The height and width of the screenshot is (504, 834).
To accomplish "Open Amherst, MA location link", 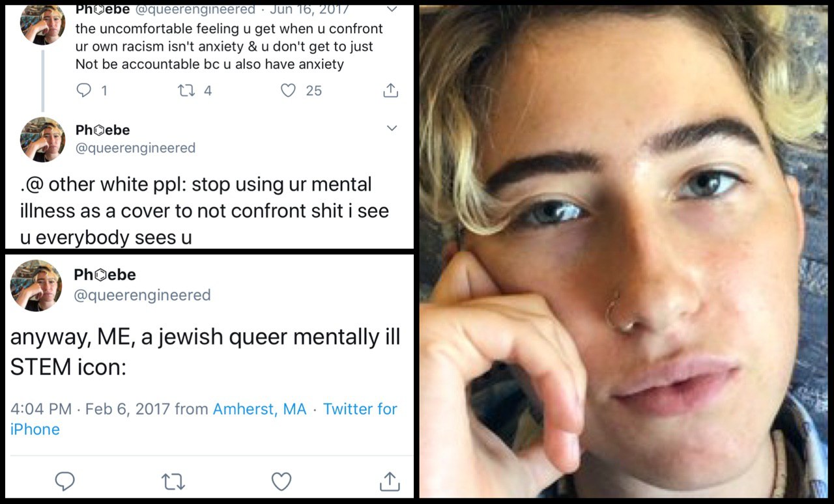I will [x=259, y=409].
